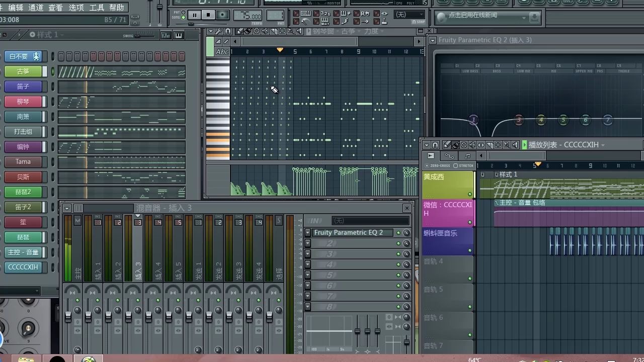This screenshot has height=362, width=644.
Task: Toggle channel select LED next to 打击组
Action: (52, 132)
